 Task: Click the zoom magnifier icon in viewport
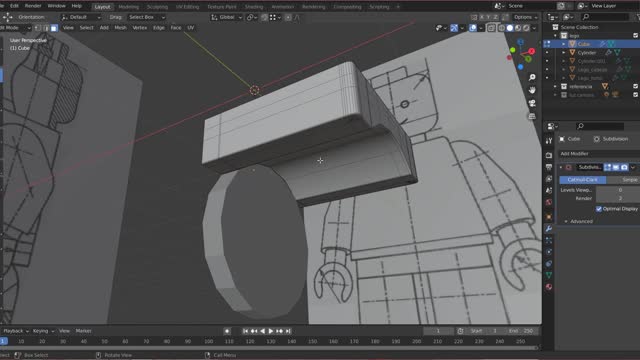click(532, 77)
